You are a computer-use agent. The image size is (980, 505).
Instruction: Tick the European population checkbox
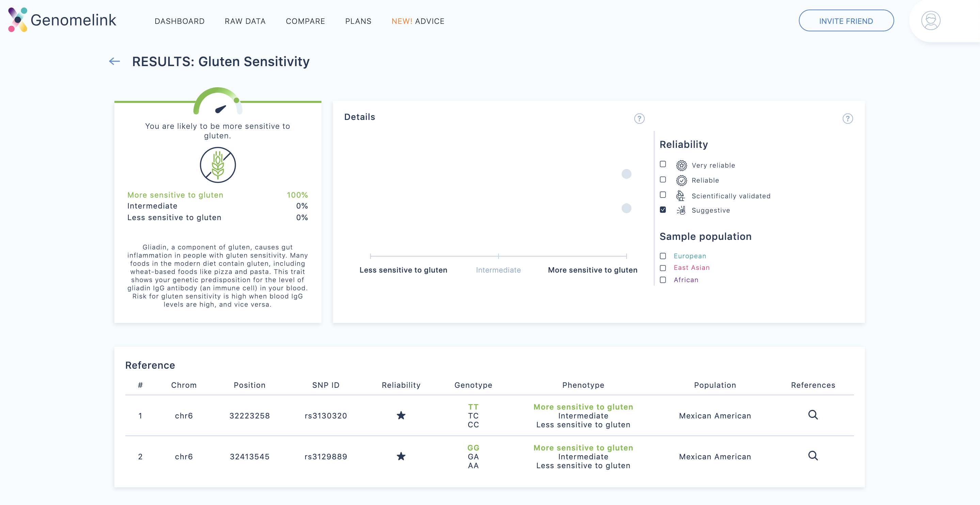click(663, 256)
